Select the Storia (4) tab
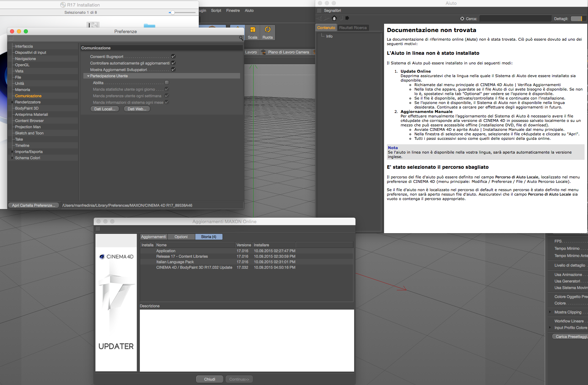588x385 pixels. pyautogui.click(x=209, y=237)
